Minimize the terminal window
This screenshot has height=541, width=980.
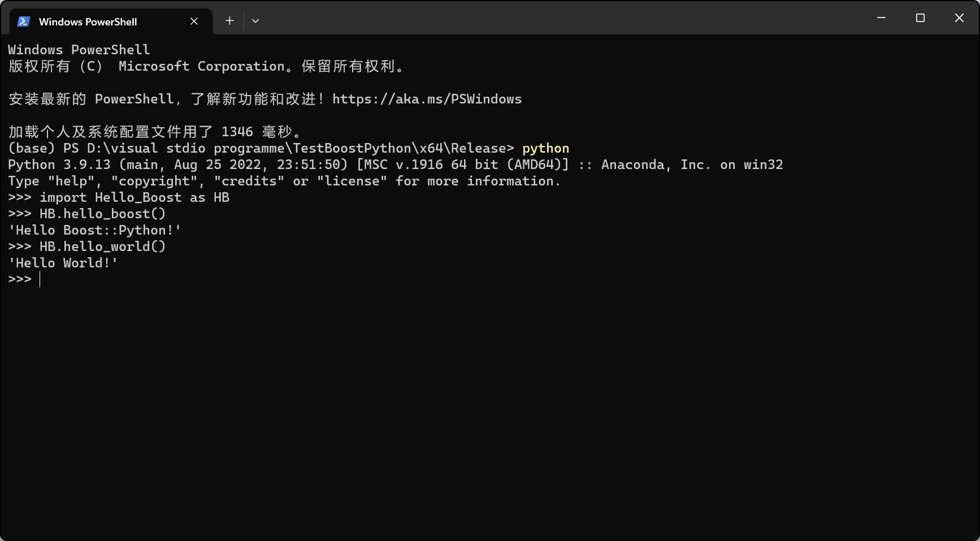pos(881,18)
